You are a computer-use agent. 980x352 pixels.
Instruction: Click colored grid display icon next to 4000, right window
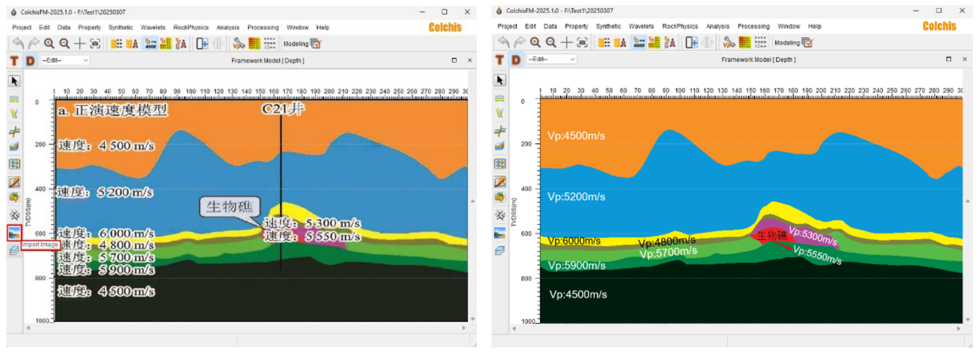click(654, 42)
